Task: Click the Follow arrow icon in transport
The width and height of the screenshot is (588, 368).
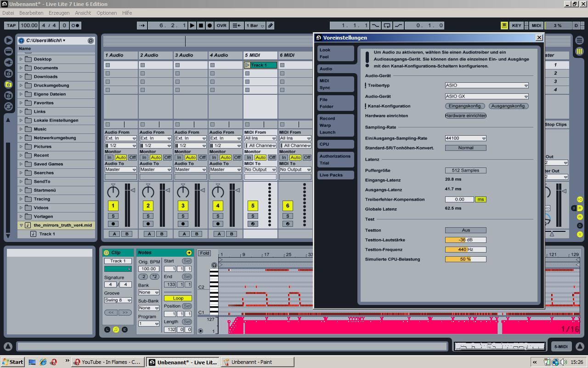Action: (x=142, y=26)
